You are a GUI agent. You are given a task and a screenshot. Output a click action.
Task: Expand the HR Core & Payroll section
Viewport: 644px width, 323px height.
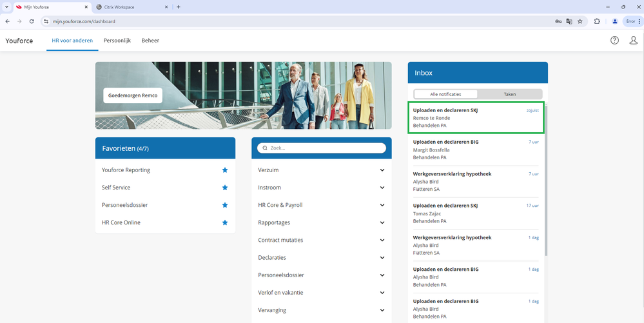click(x=321, y=205)
